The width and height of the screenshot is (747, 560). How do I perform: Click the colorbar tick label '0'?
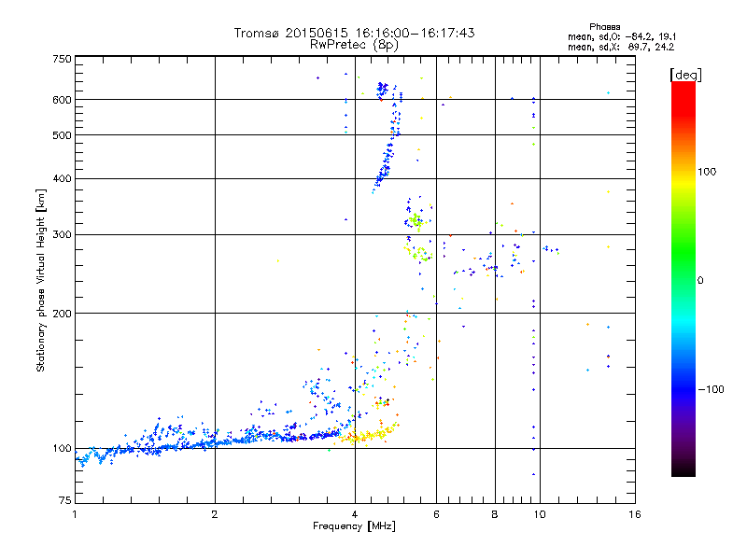pos(700,281)
